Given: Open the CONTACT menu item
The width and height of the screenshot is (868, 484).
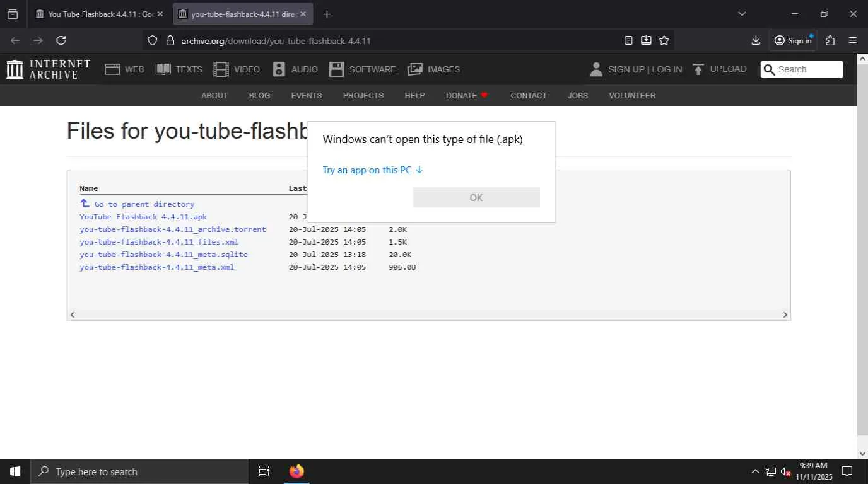Looking at the screenshot, I should tap(529, 96).
